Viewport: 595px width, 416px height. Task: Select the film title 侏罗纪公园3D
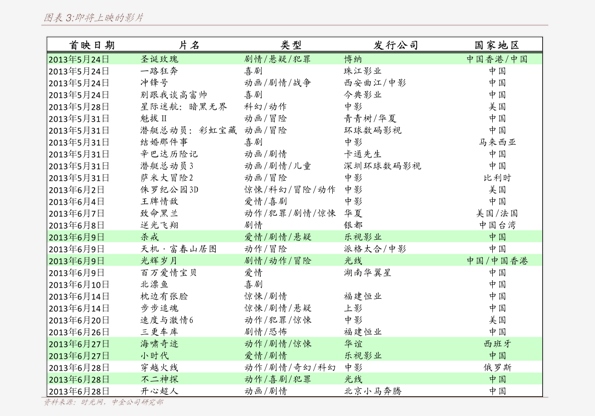[169, 189]
